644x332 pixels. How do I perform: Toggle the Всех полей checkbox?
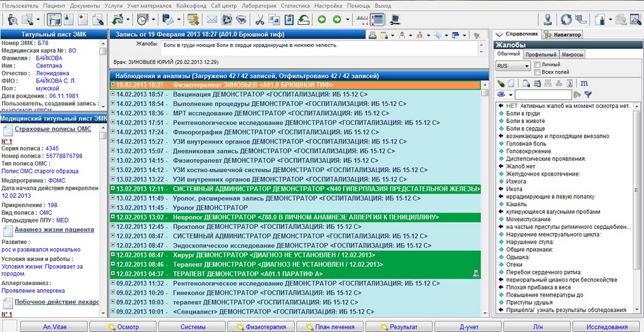tap(537, 72)
